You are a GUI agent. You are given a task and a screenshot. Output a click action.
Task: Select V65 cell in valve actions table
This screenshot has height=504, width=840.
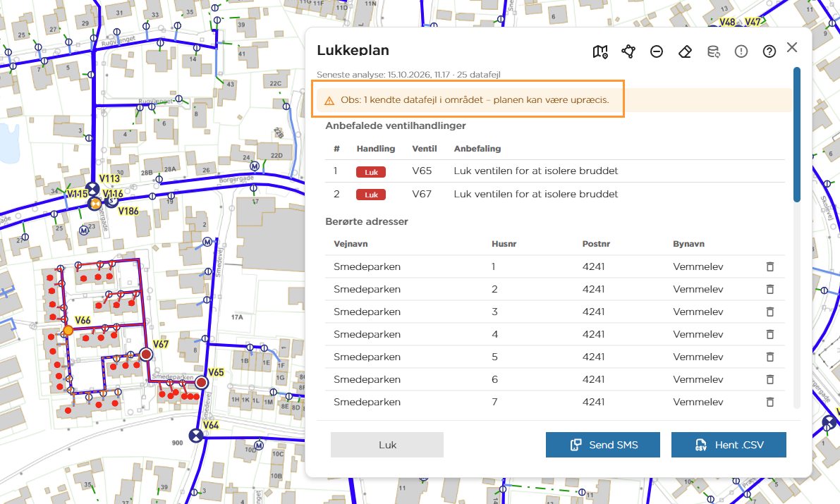(422, 171)
